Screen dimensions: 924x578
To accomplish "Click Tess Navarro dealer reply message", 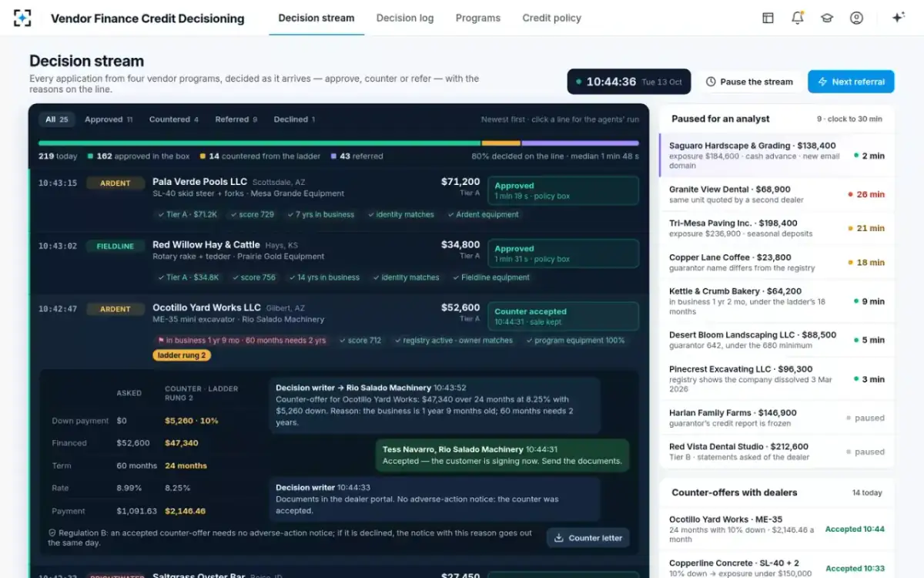I will (502, 455).
